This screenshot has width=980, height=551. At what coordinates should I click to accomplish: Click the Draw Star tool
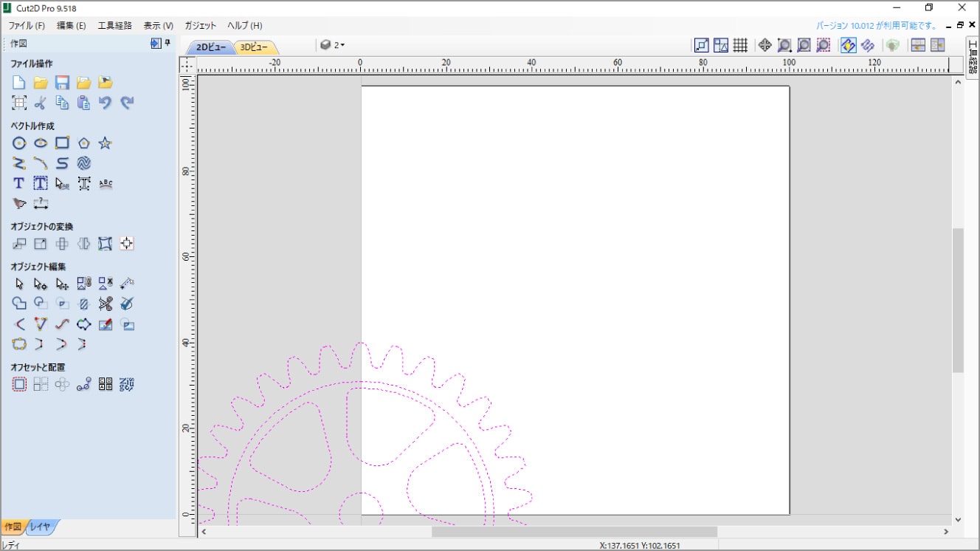point(106,143)
